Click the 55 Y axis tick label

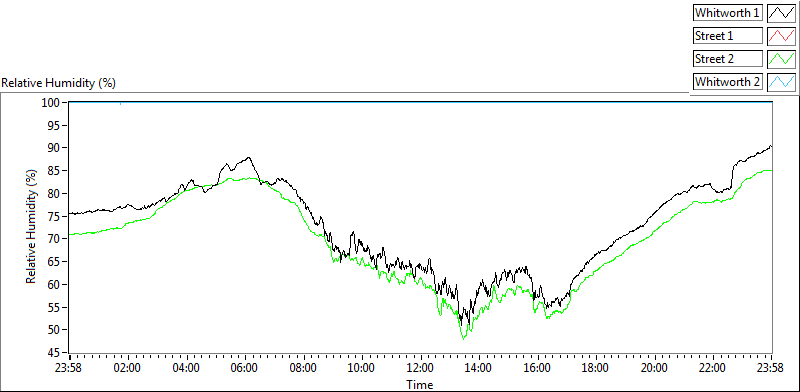[x=54, y=307]
